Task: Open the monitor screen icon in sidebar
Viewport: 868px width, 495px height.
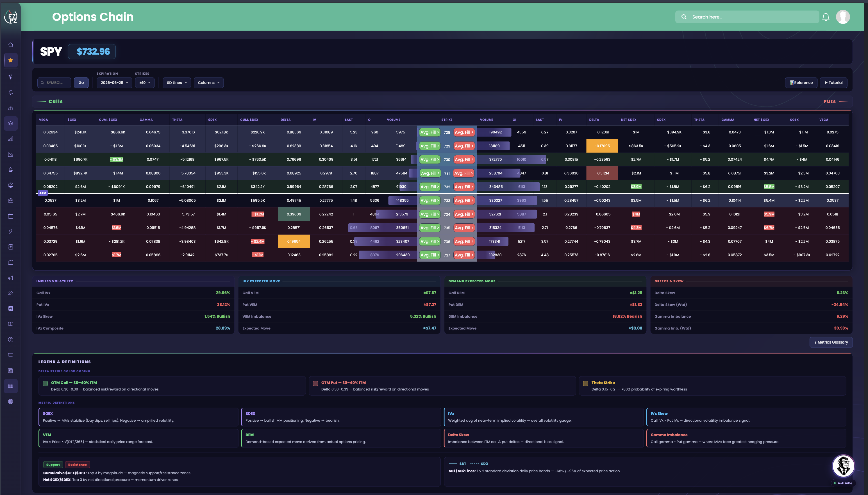Action: point(11,355)
